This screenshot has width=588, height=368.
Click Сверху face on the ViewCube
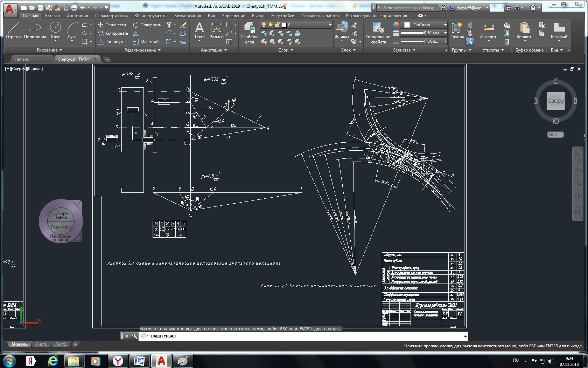pos(556,101)
